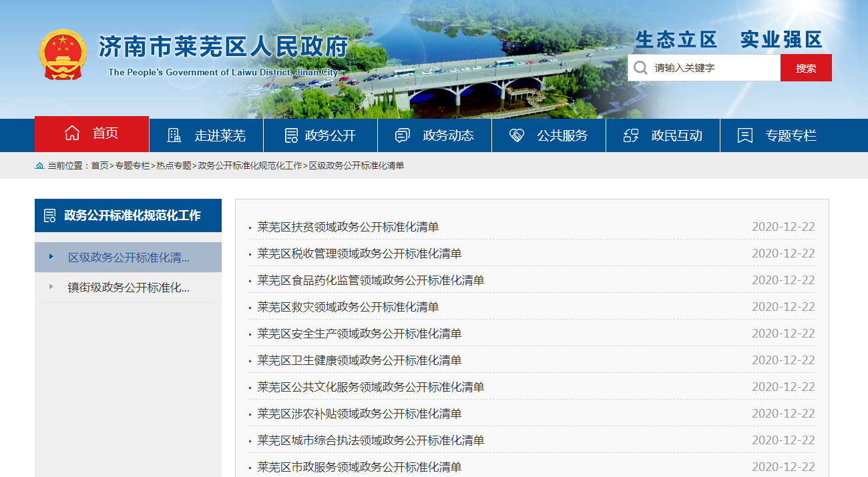868x477 pixels.
Task: Click the date beside 莱芜区救灾领域 entry
Action: 783,307
